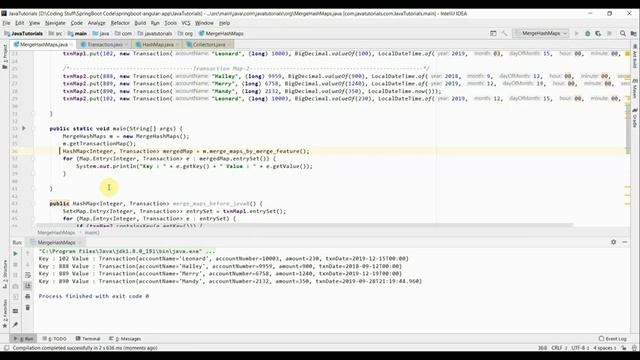Run MergeHashMaps from the top toolbar

[576, 33]
